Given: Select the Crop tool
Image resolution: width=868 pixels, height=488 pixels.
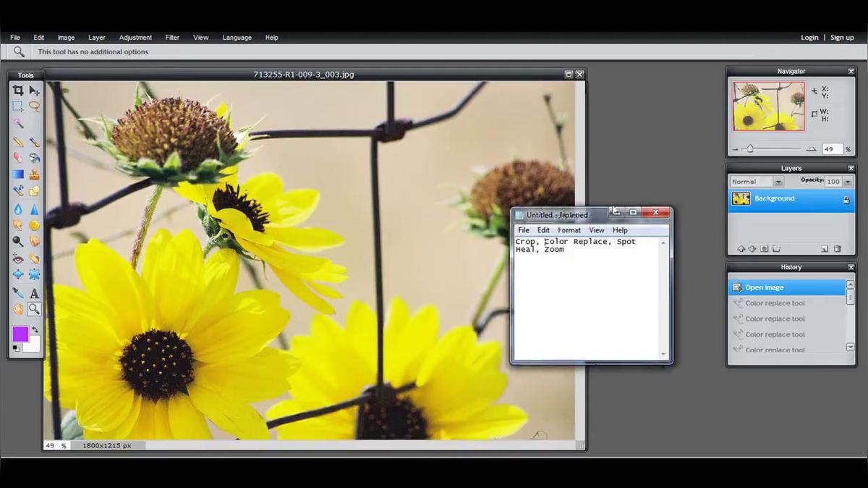Looking at the screenshot, I should (x=18, y=91).
